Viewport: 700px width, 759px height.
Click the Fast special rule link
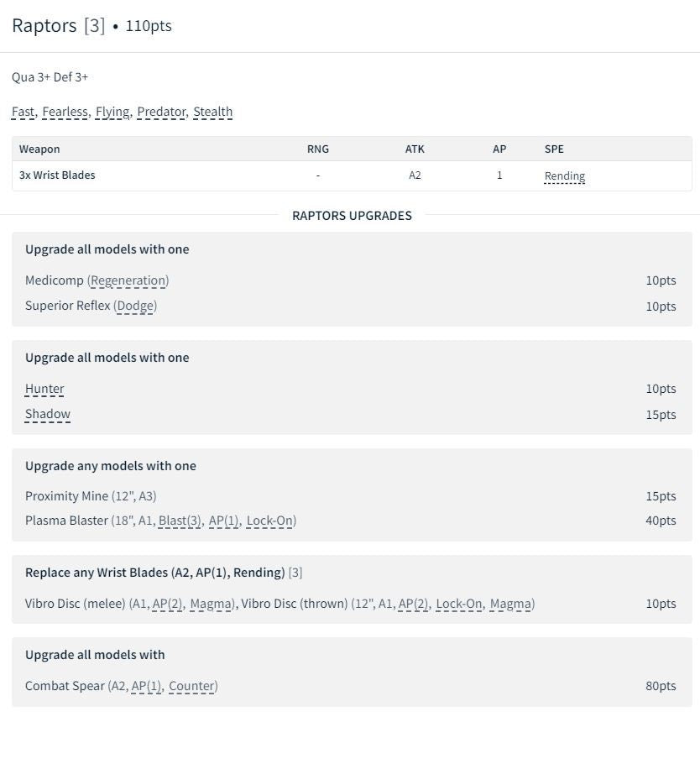(24, 112)
